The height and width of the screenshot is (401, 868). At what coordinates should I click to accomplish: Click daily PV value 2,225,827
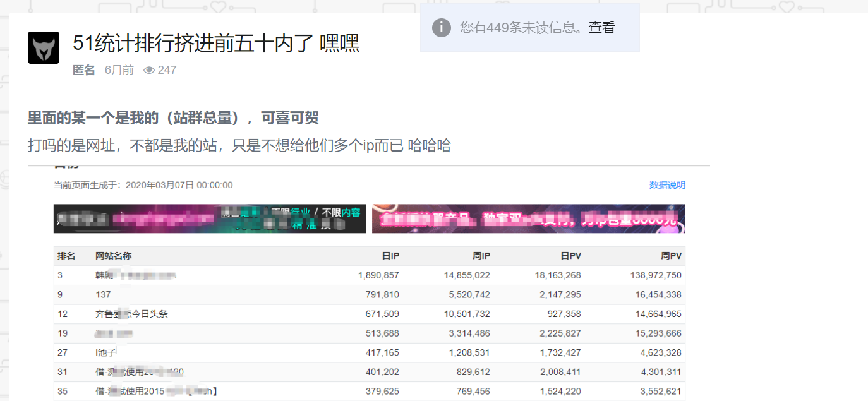click(x=560, y=333)
